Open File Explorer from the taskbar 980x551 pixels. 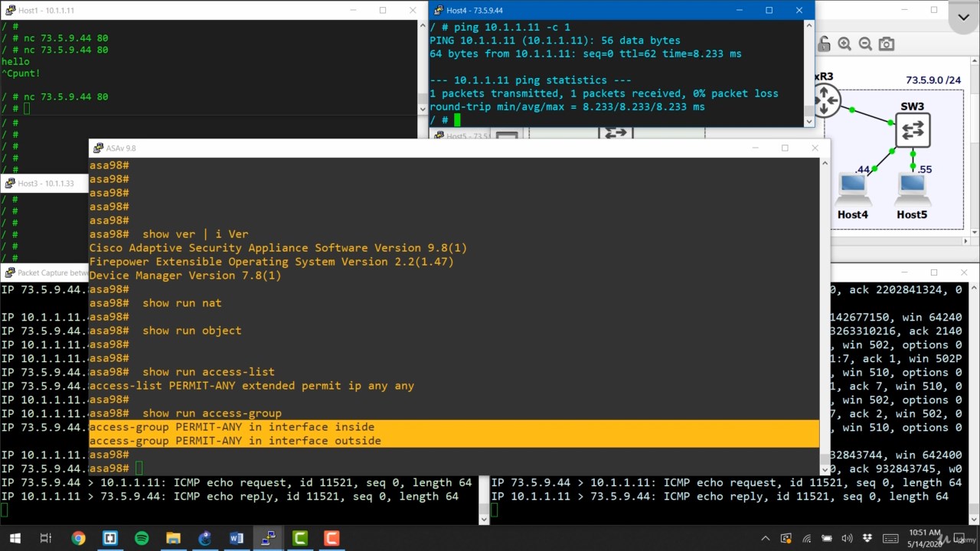click(173, 538)
